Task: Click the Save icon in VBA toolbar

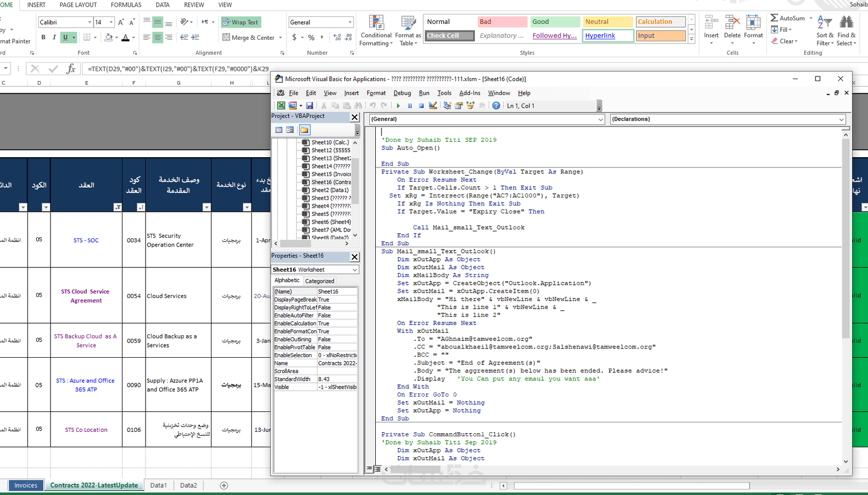Action: pyautogui.click(x=309, y=106)
